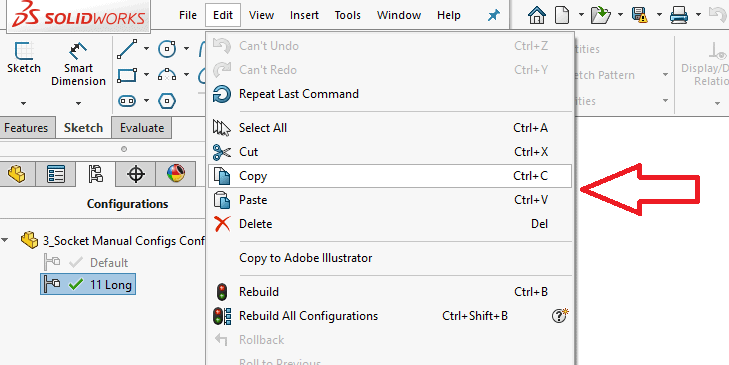The image size is (729, 365).
Task: Choose Delete from Edit menu
Action: pos(390,224)
